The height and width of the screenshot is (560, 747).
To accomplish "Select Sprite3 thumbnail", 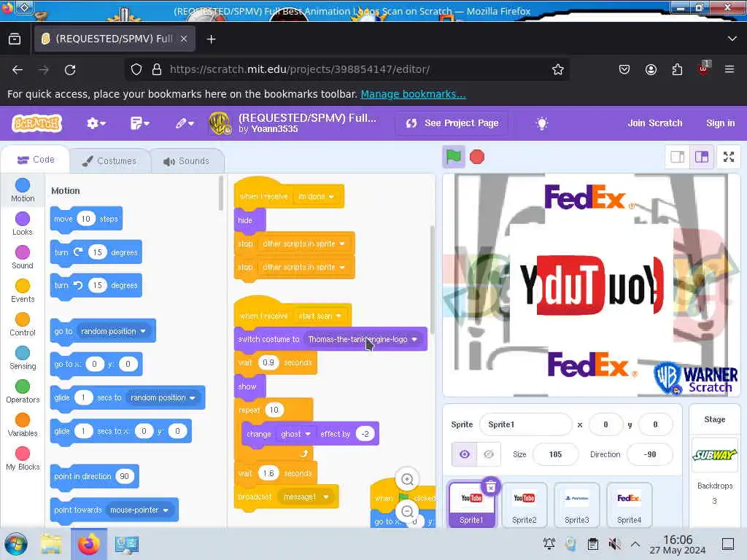I will coord(576,505).
